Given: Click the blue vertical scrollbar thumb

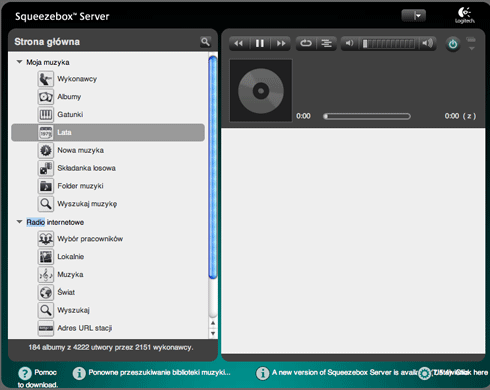Looking at the screenshot, I should tap(213, 168).
